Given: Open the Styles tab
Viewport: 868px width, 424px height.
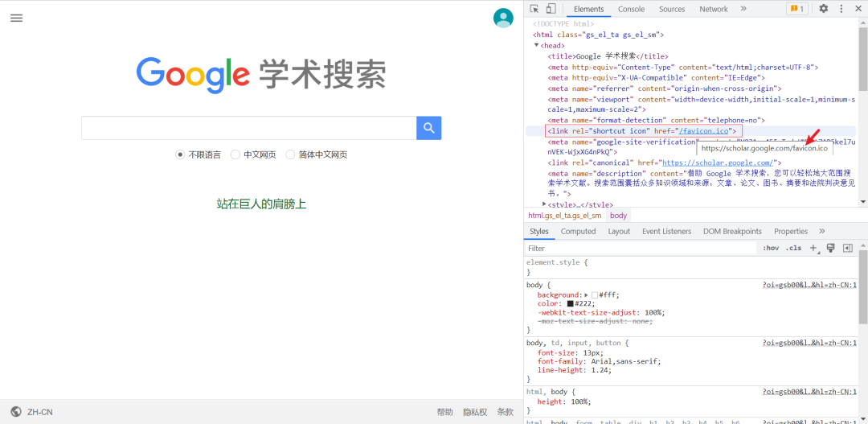Looking at the screenshot, I should click(x=539, y=231).
